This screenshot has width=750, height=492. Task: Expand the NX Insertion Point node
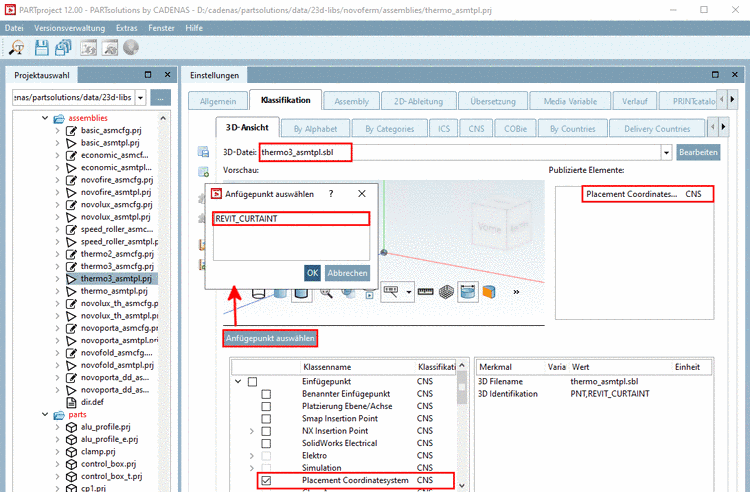click(252, 431)
